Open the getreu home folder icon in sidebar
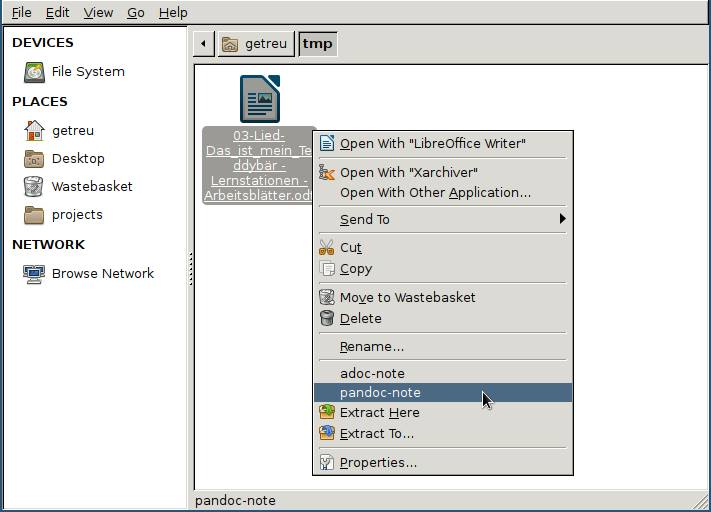Viewport: 711px width, 512px height. (34, 130)
